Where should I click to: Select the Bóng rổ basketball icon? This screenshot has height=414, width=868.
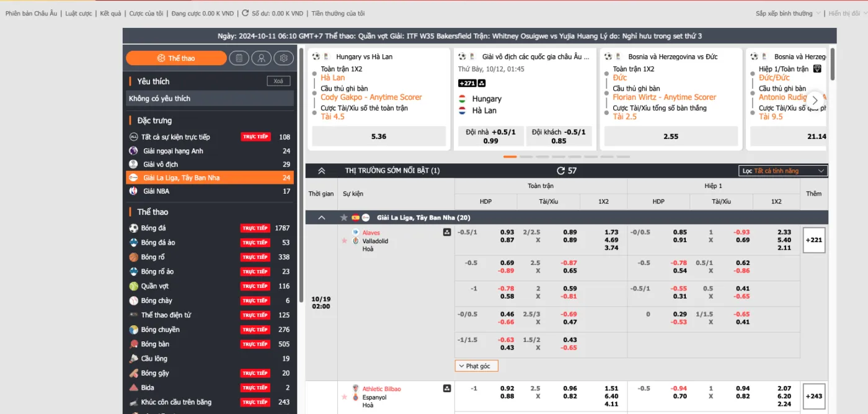click(133, 257)
